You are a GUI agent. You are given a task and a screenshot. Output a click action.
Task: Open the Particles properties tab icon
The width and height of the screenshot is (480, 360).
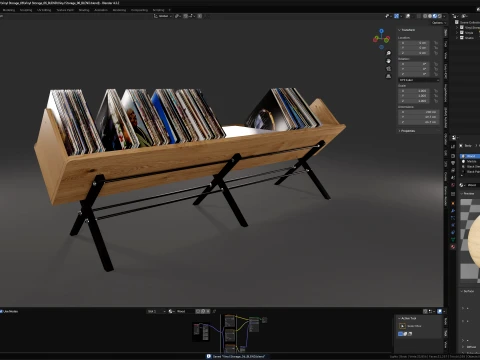coord(453,218)
